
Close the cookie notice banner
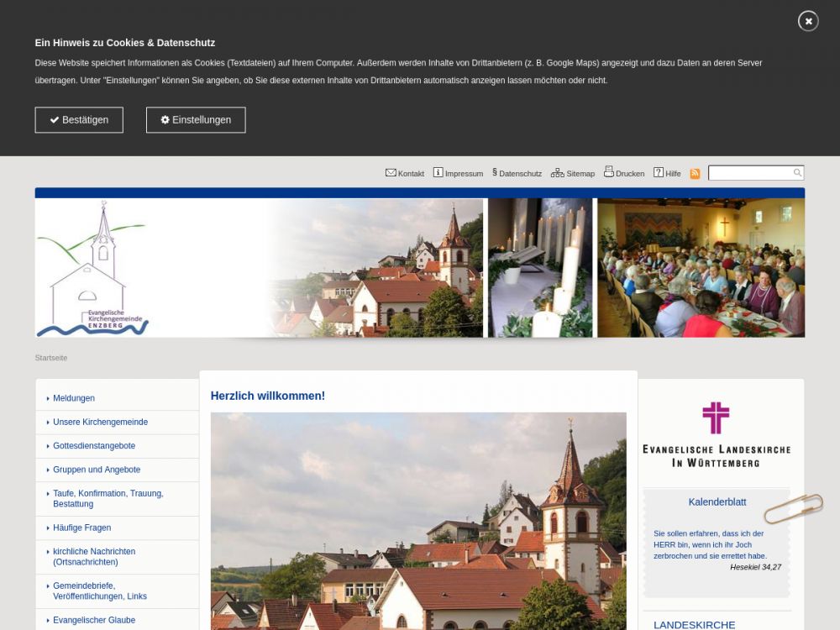pos(807,21)
